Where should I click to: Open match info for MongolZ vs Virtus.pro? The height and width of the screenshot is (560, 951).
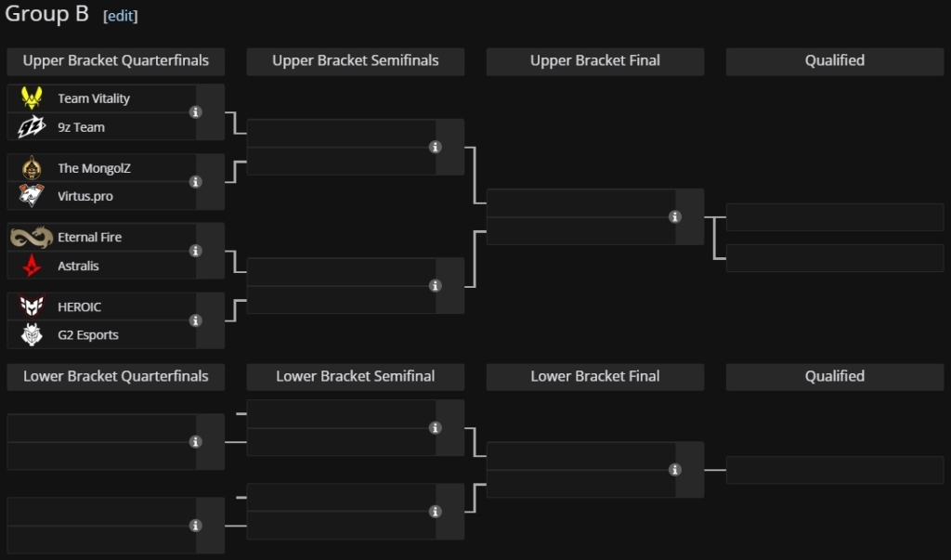(x=195, y=182)
